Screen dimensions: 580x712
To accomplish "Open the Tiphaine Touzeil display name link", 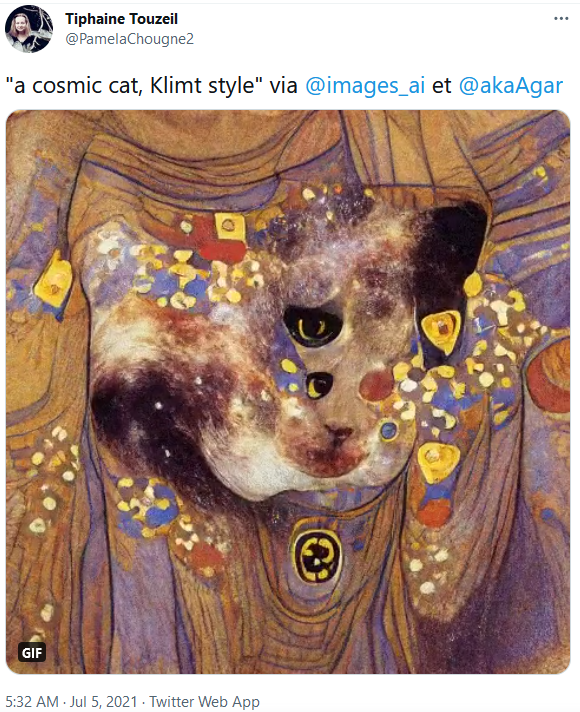I will [121, 19].
